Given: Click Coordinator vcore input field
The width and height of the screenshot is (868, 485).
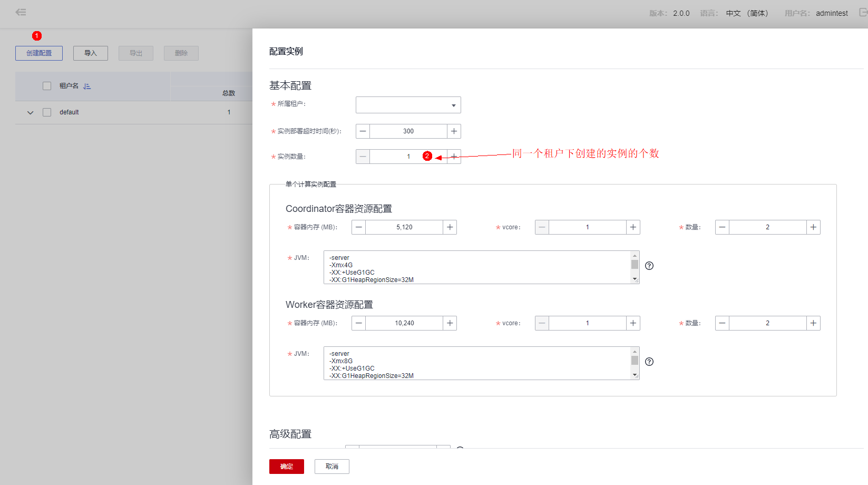Looking at the screenshot, I should click(x=588, y=227).
